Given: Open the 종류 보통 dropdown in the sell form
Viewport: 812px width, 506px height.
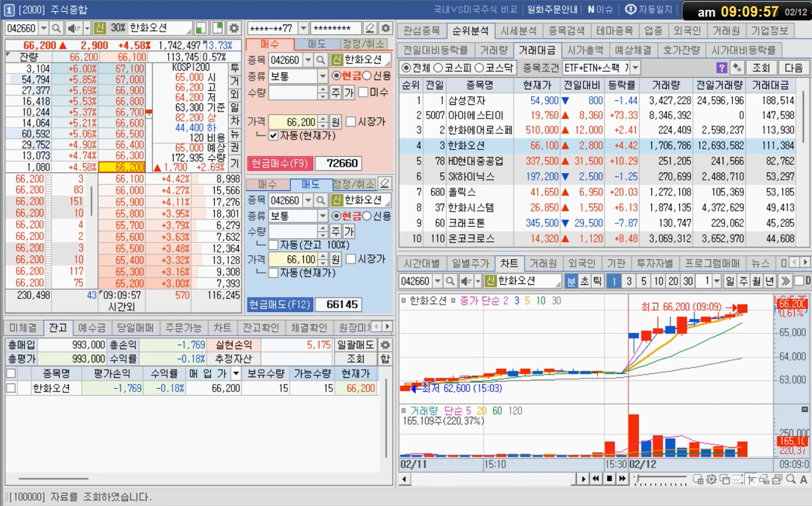Looking at the screenshot, I should pyautogui.click(x=323, y=216).
